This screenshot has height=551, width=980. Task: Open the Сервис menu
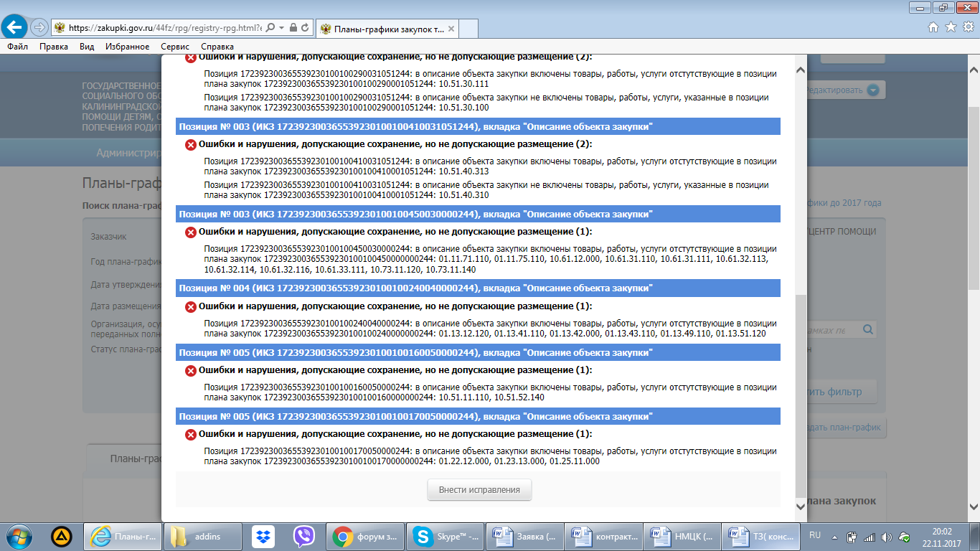175,47
